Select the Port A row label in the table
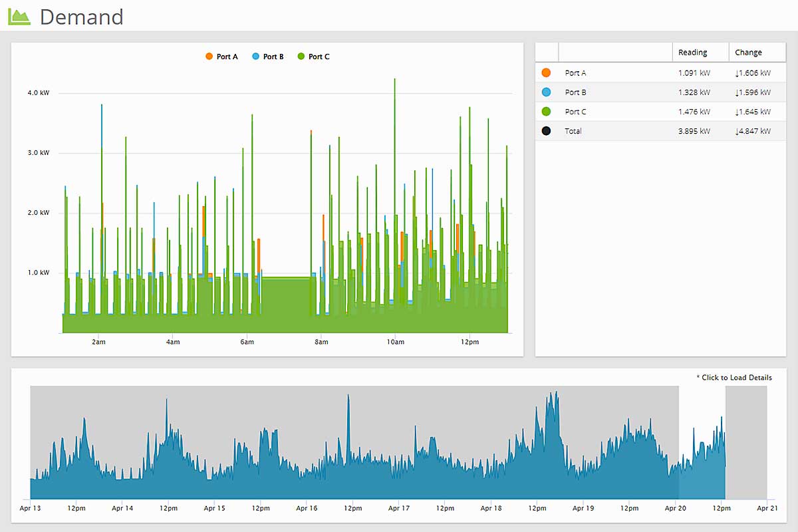Screen dimensions: 798x532 [575, 73]
